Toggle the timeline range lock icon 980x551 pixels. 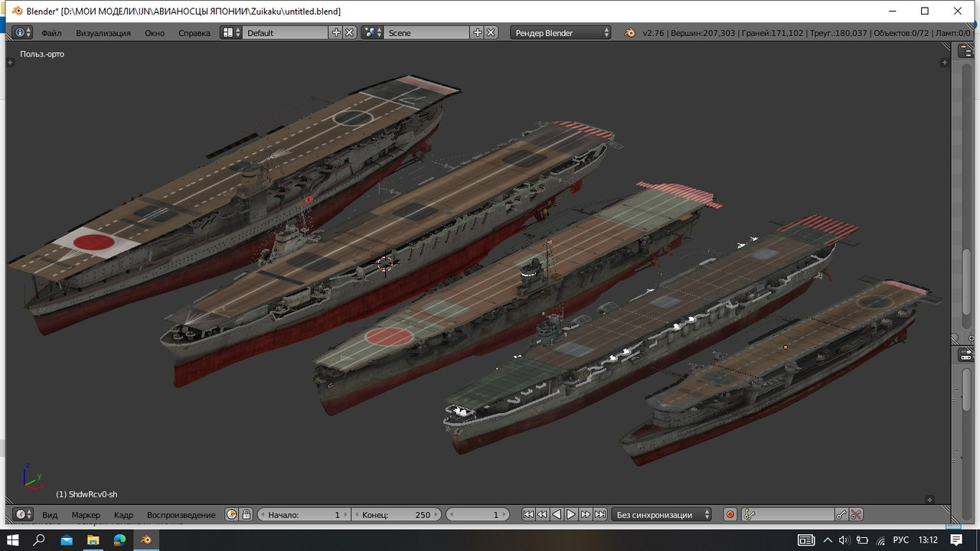[x=247, y=515]
